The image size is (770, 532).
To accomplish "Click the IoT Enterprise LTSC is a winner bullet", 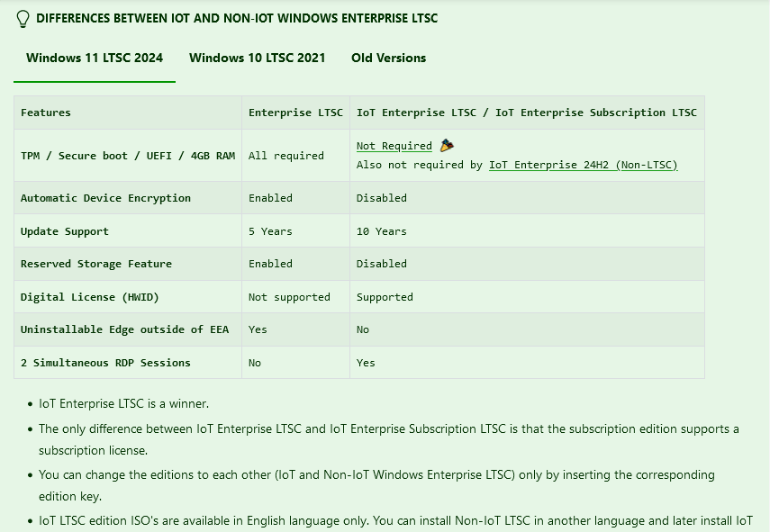I will pyautogui.click(x=123, y=403).
